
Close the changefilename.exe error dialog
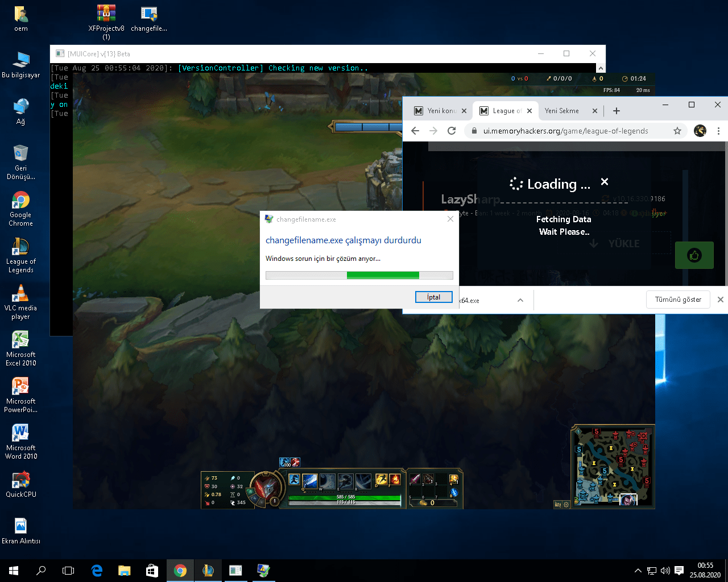click(x=450, y=219)
